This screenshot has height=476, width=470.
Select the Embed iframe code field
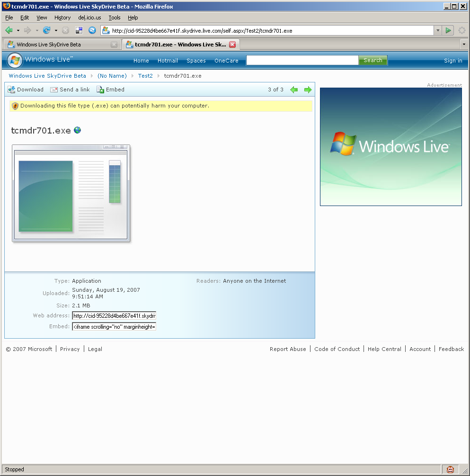click(114, 327)
